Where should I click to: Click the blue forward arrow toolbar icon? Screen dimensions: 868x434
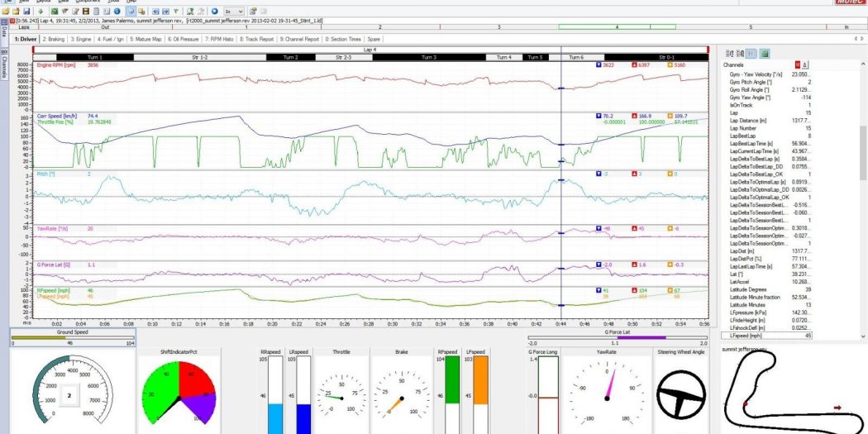click(165, 11)
